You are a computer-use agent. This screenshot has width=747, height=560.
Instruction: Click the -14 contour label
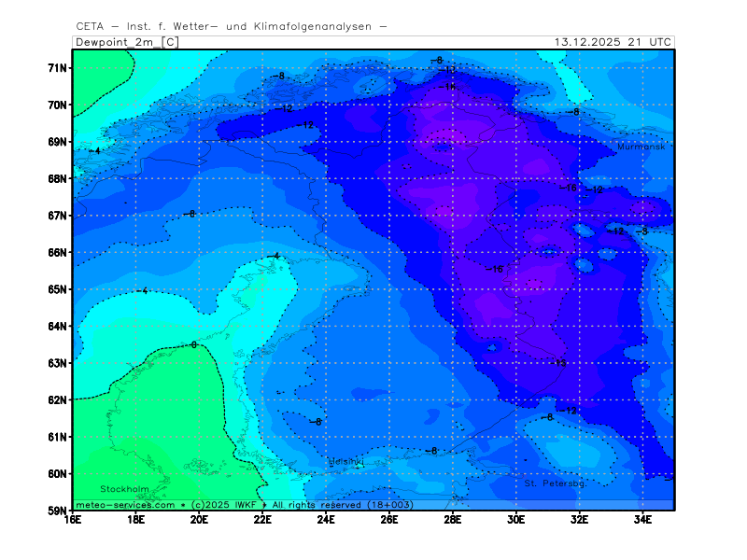pyautogui.click(x=449, y=87)
